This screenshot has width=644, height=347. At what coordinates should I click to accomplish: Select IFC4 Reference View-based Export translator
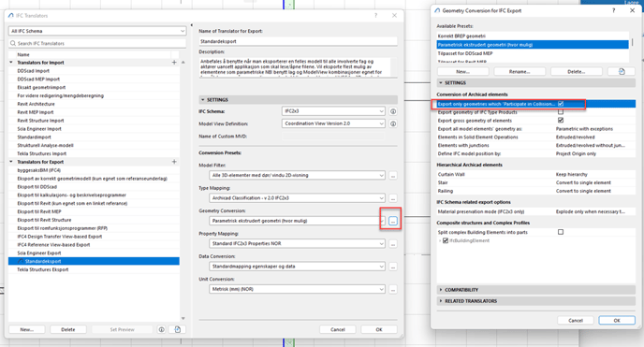click(94, 244)
